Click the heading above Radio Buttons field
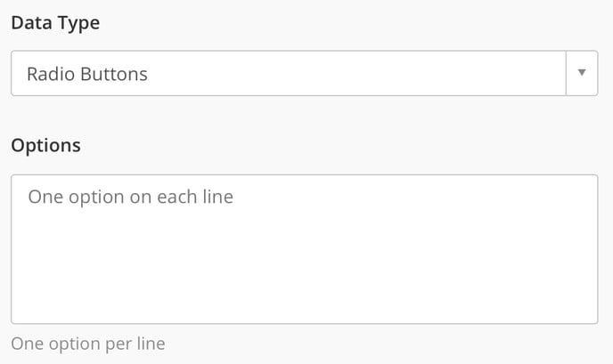 (x=55, y=23)
